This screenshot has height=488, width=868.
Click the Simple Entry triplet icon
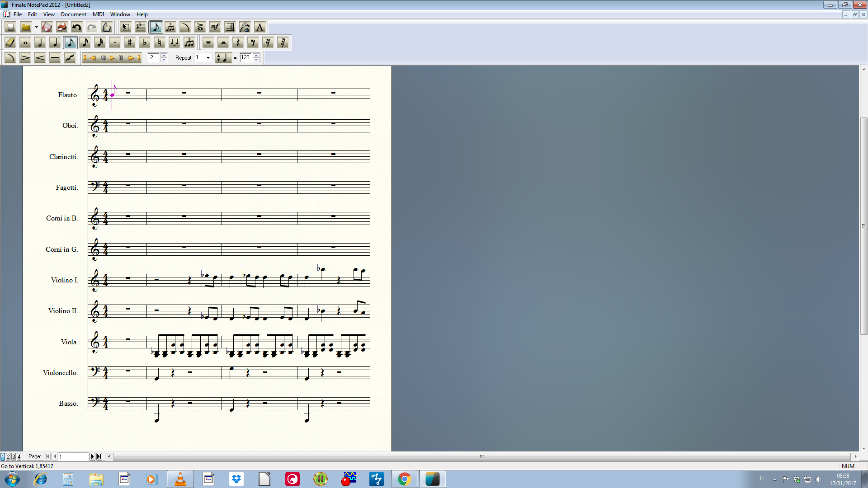coord(189,42)
